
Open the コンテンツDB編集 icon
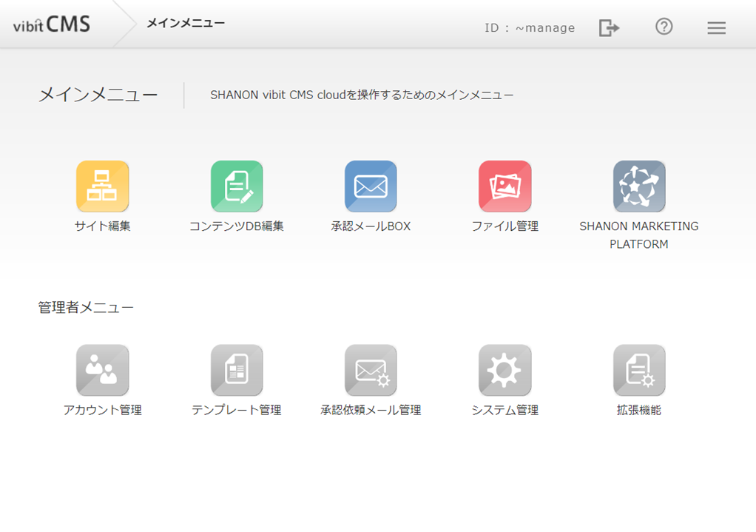pyautogui.click(x=235, y=186)
